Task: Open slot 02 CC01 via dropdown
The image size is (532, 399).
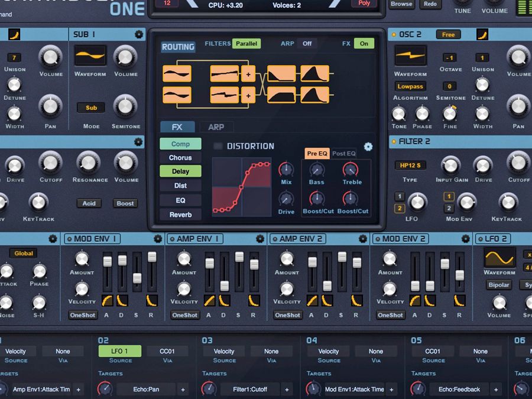Action: (x=167, y=351)
